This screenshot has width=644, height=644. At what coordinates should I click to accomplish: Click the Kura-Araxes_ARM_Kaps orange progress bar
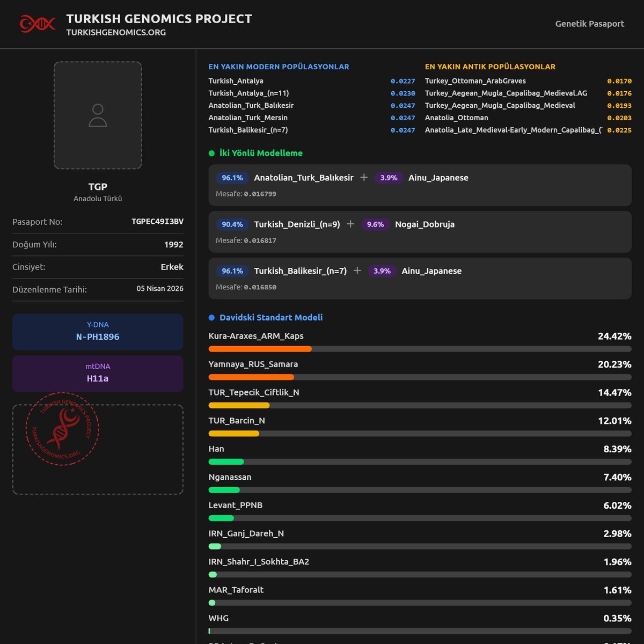pos(260,348)
